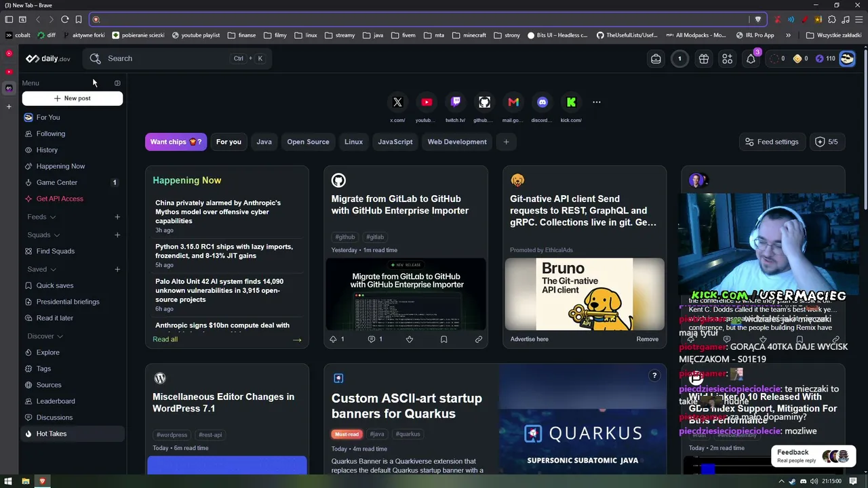Switch to the JavaScript feed tab

[x=395, y=142]
